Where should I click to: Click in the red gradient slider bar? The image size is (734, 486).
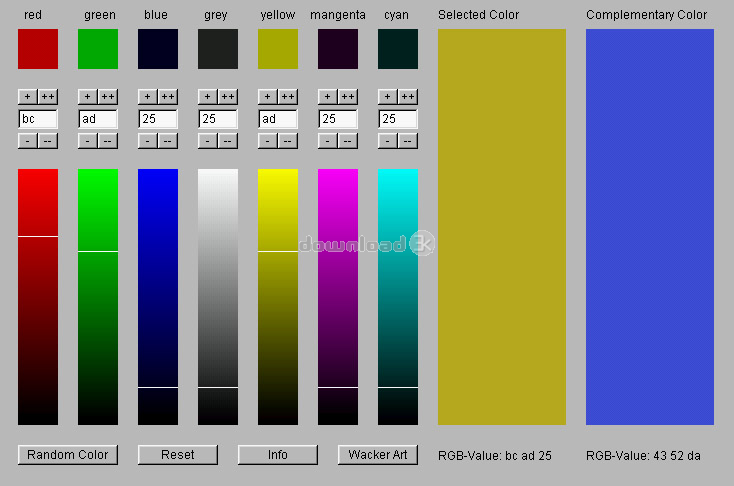click(38, 297)
